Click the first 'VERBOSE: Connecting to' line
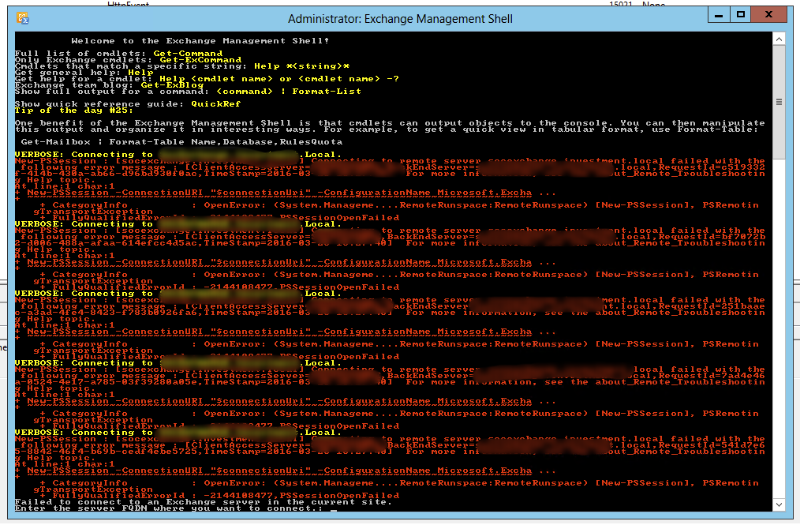The height and width of the screenshot is (525, 800). pyautogui.click(x=85, y=154)
